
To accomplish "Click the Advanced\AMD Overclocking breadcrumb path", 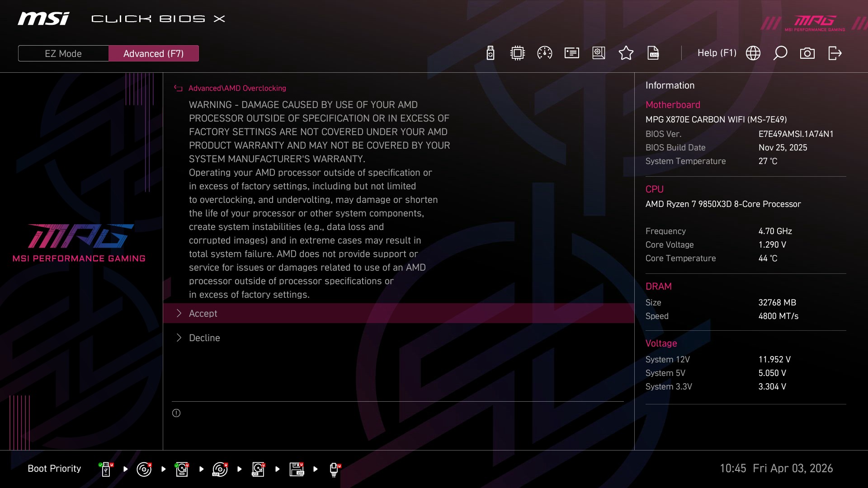I will pos(237,89).
